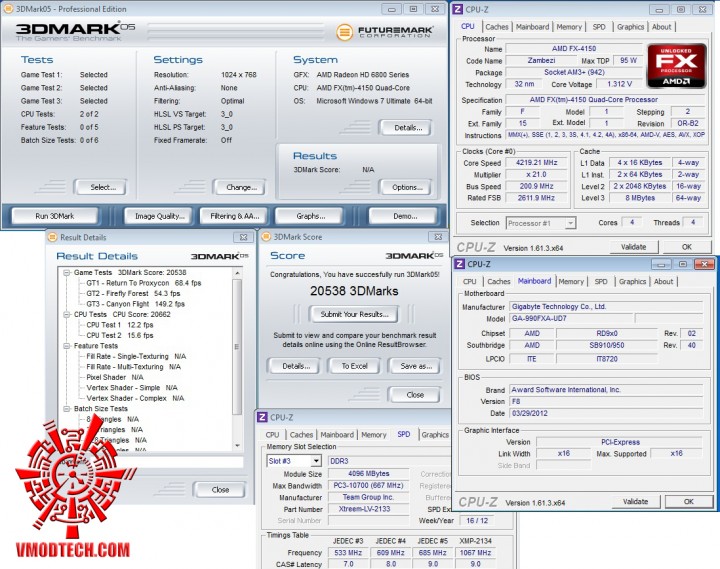
Task: Open SPD tab in the Mainboard CPU-Z window
Action: pos(601,282)
